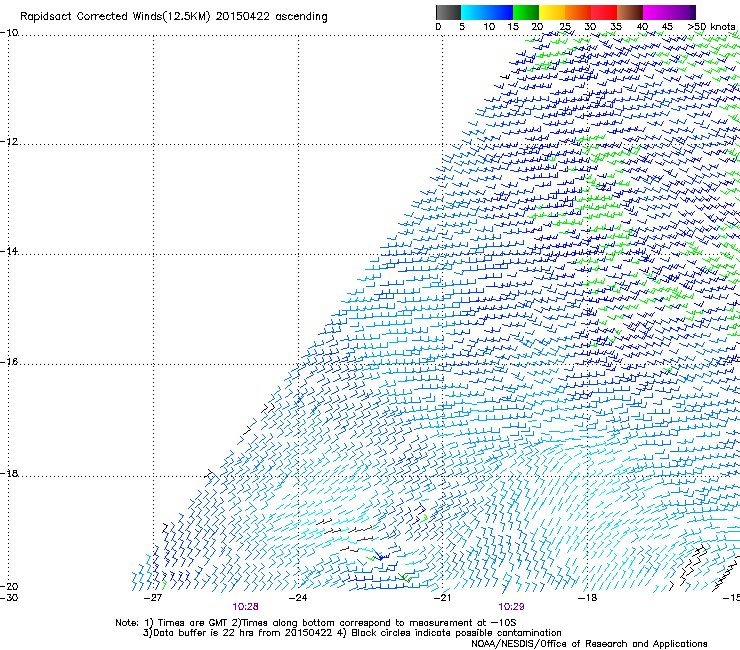The height and width of the screenshot is (650, 740).
Task: Click the '-10' latitude axis label
Action: pyautogui.click(x=9, y=33)
